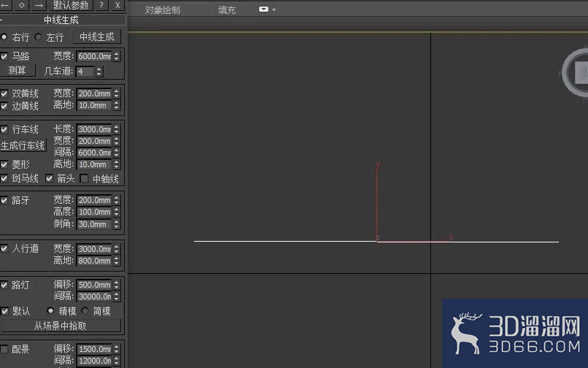Collapse the 中线生成 rollout header
The height and width of the screenshot is (368, 588).
(63, 20)
